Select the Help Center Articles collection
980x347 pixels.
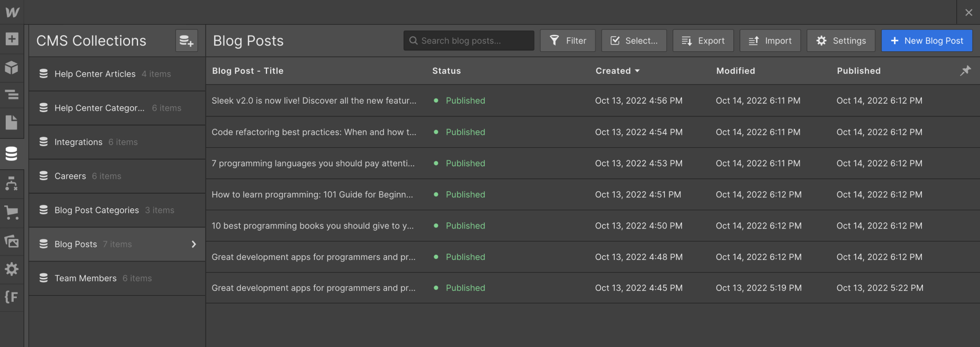click(95, 74)
